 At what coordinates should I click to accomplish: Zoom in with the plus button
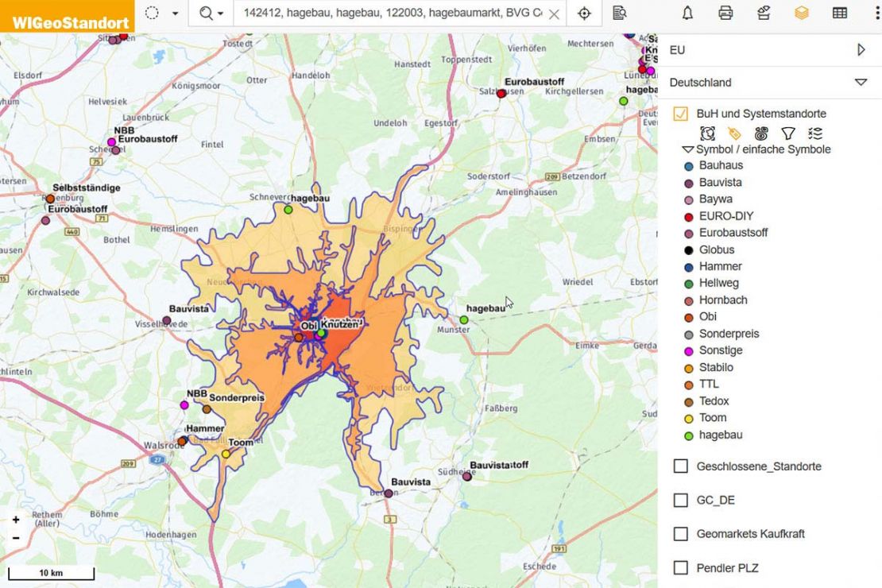(x=16, y=520)
